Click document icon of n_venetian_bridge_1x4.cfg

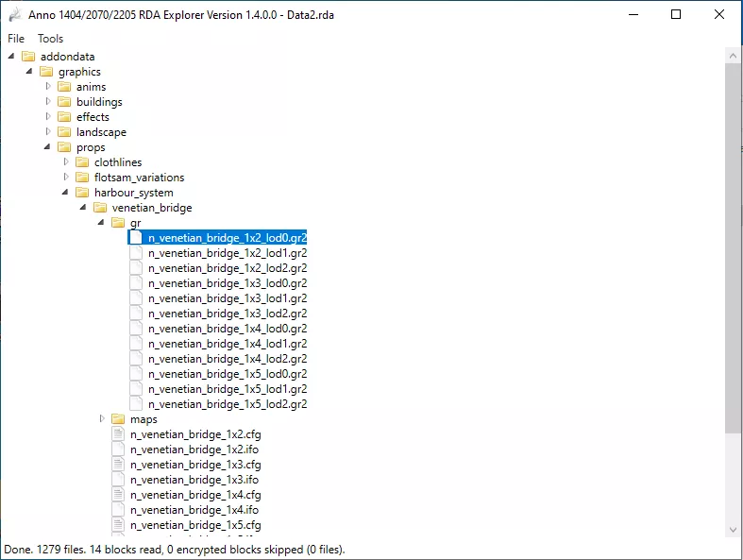[118, 495]
